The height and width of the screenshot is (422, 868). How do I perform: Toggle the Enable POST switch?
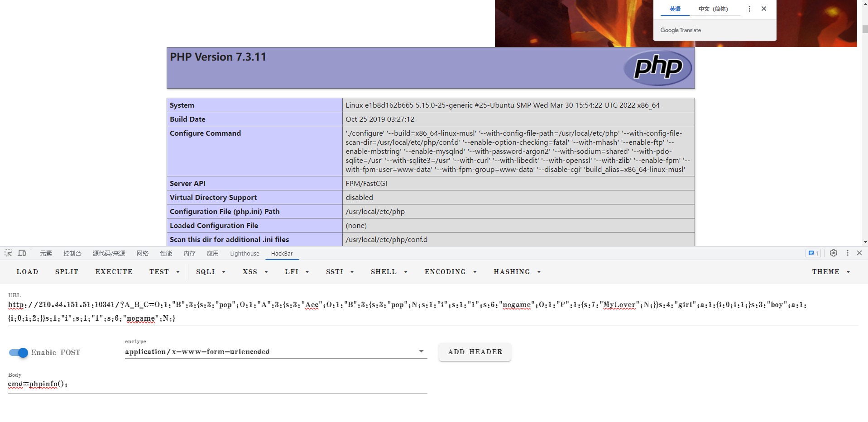19,353
